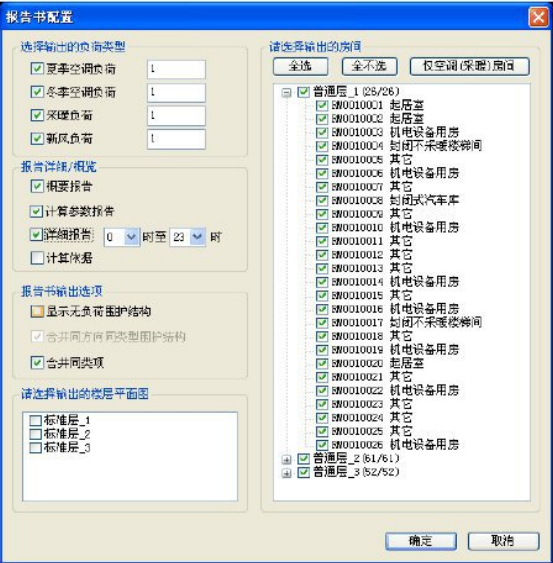Enable 显示无负荷围护结构 option

(37, 311)
